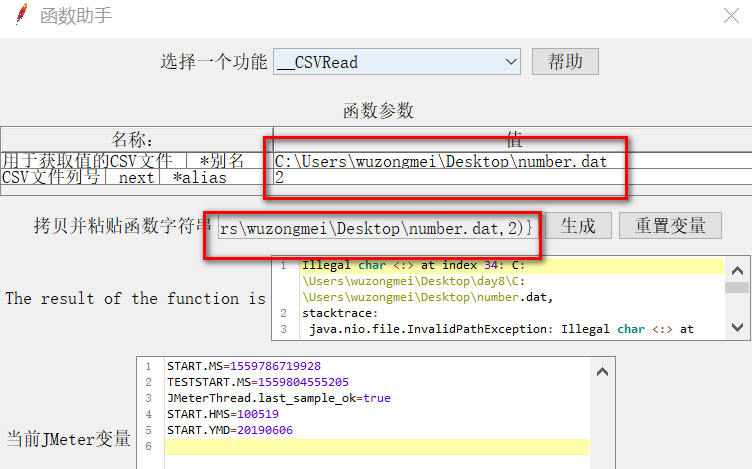Screen dimensions: 752x469
Task: Edit the CSV column number value 2
Action: [512, 177]
